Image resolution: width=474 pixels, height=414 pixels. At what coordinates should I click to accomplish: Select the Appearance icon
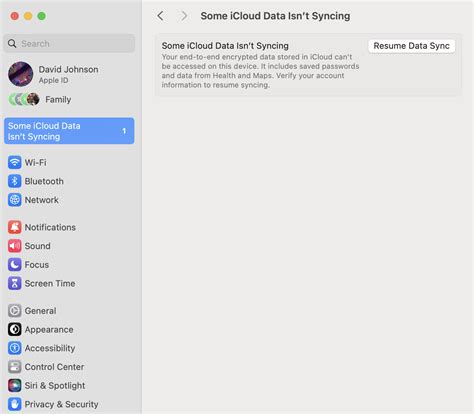pyautogui.click(x=15, y=329)
